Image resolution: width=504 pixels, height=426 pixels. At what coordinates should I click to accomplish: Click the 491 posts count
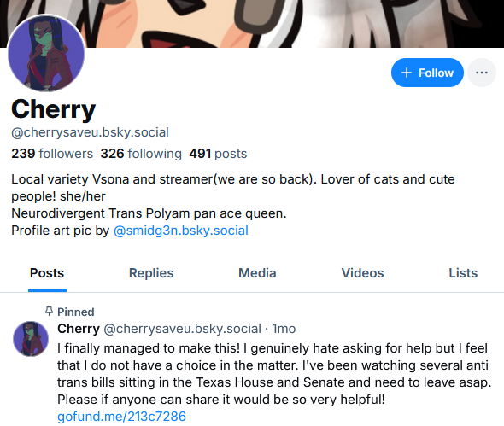(218, 154)
